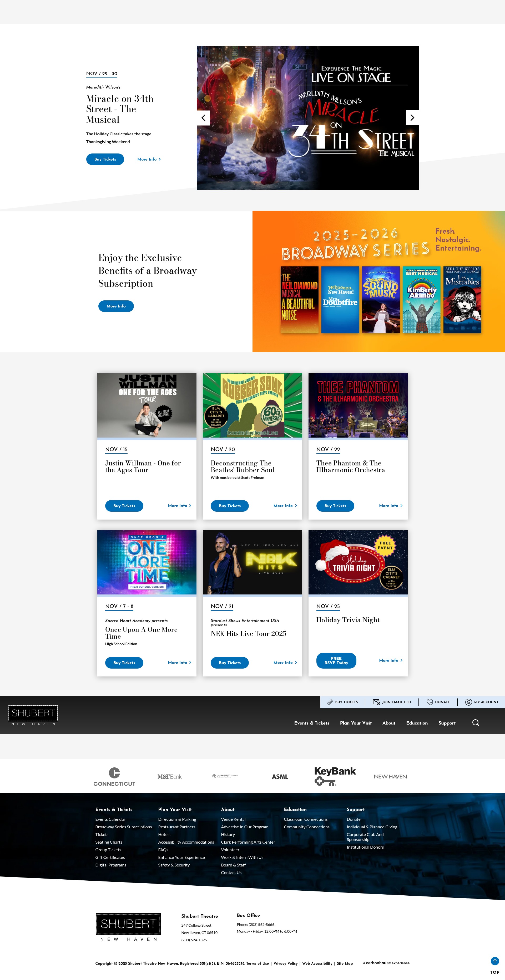This screenshot has width=505, height=980.
Task: Open Privacy Policy link
Action: point(285,963)
